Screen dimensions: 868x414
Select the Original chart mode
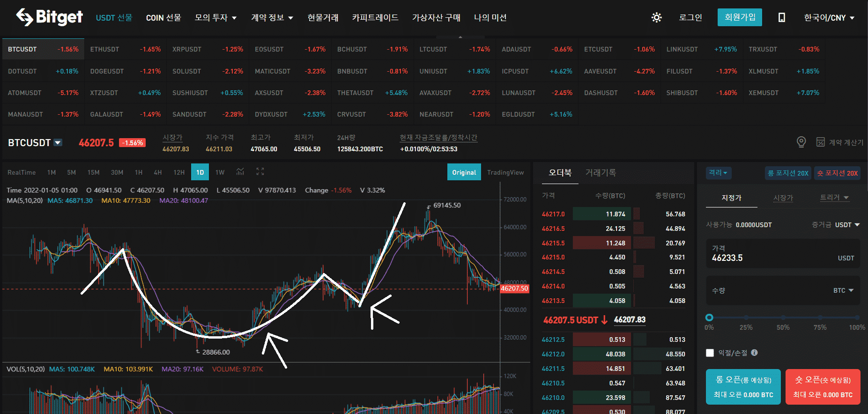click(464, 172)
